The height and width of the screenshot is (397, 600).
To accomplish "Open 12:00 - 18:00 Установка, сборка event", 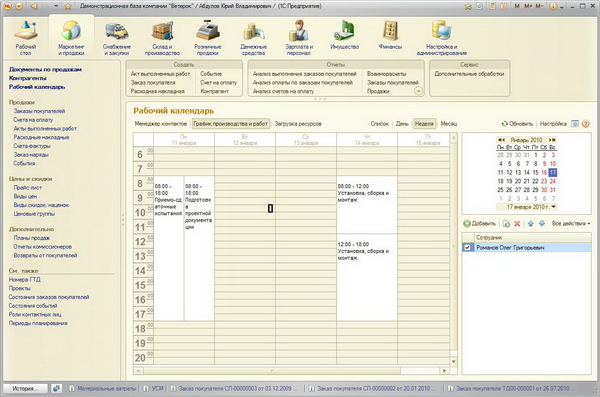I will click(x=366, y=277).
